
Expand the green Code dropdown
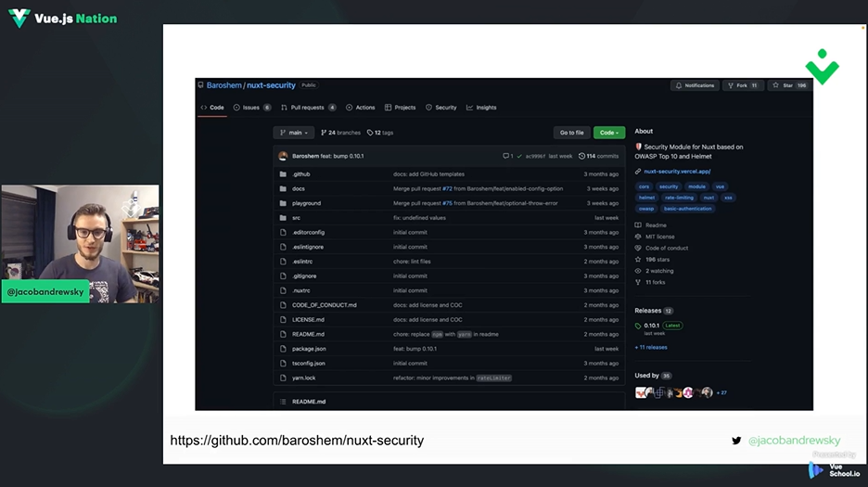(x=608, y=133)
